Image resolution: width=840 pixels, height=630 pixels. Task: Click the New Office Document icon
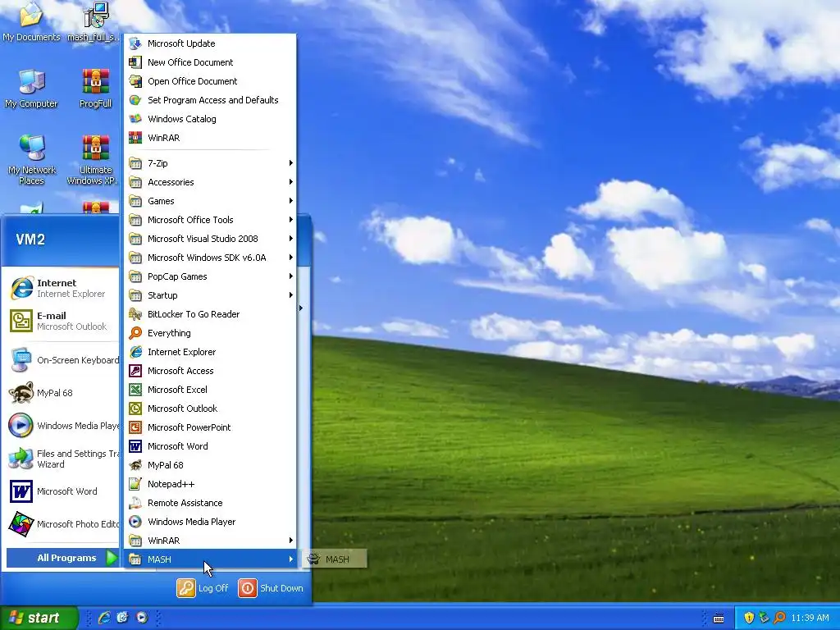(135, 62)
